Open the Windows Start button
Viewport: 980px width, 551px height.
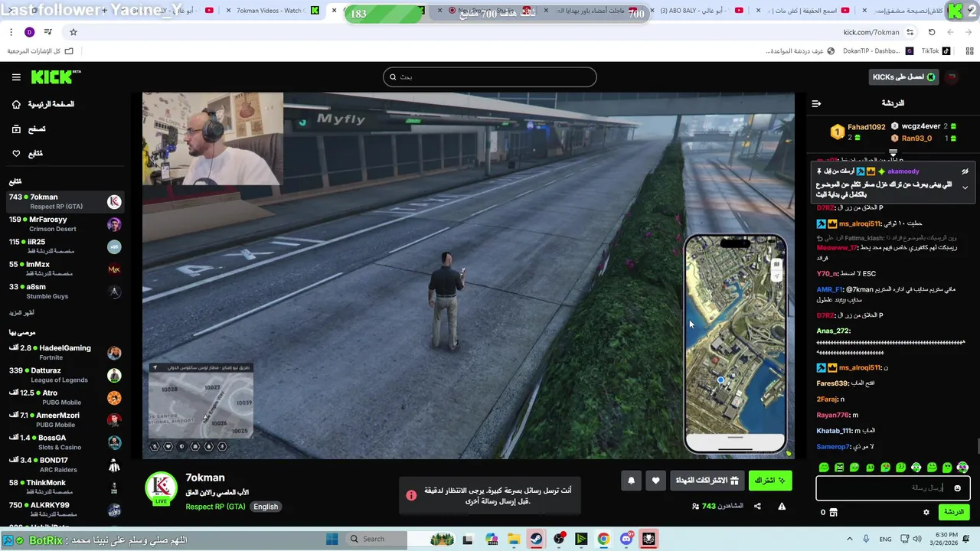[x=332, y=539]
